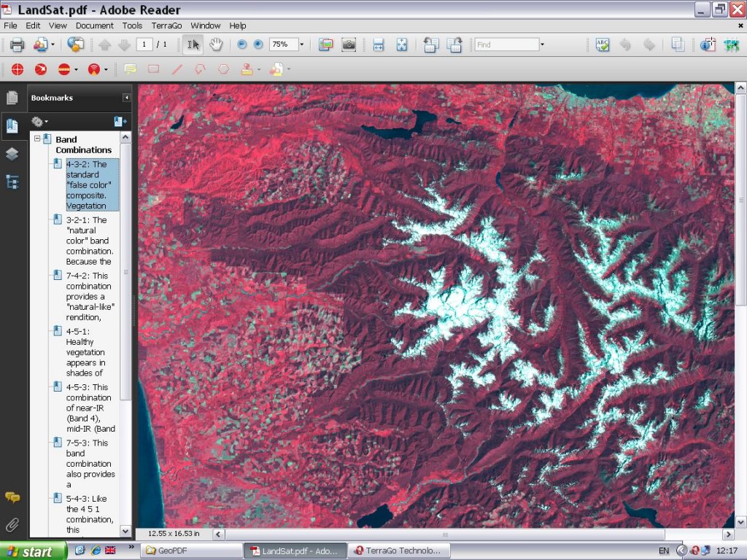Image resolution: width=747 pixels, height=560 pixels.
Task: Click the Spell Check ABC icon
Action: [602, 44]
